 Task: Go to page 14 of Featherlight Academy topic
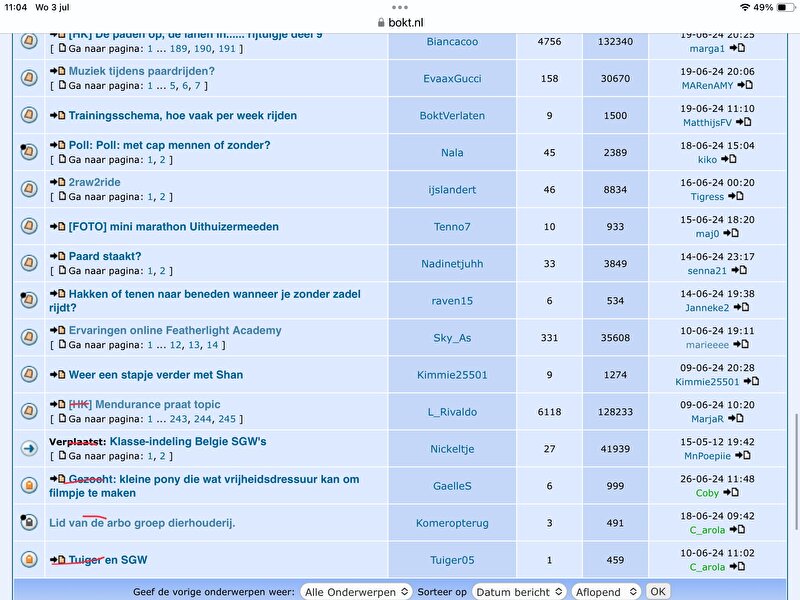212,345
